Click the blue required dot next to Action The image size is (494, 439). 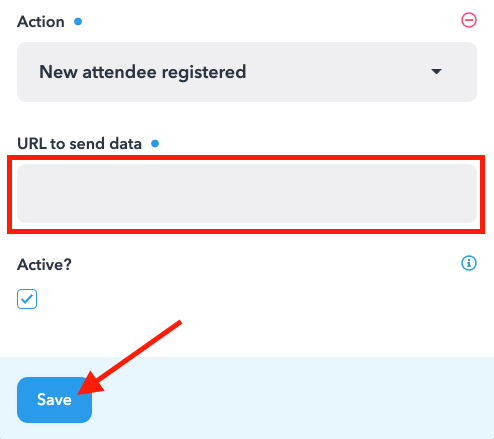click(x=78, y=22)
